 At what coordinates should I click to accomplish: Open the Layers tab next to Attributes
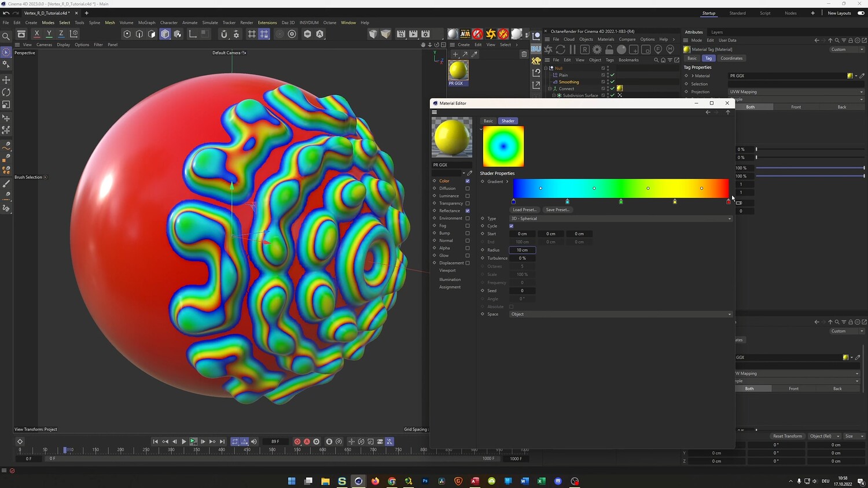tap(717, 32)
